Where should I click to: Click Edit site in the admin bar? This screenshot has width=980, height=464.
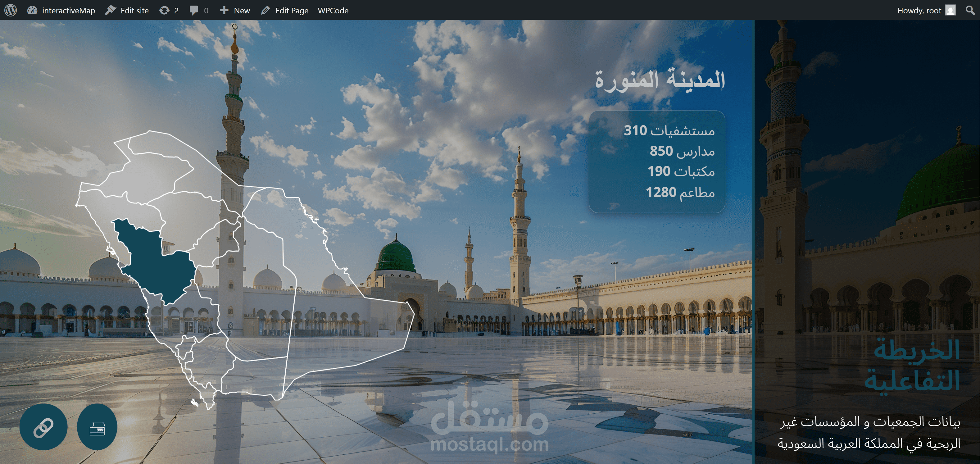[127, 10]
